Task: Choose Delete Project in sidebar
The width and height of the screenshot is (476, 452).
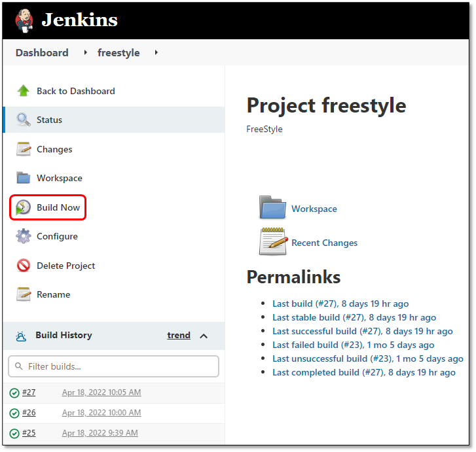Action: pyautogui.click(x=66, y=266)
